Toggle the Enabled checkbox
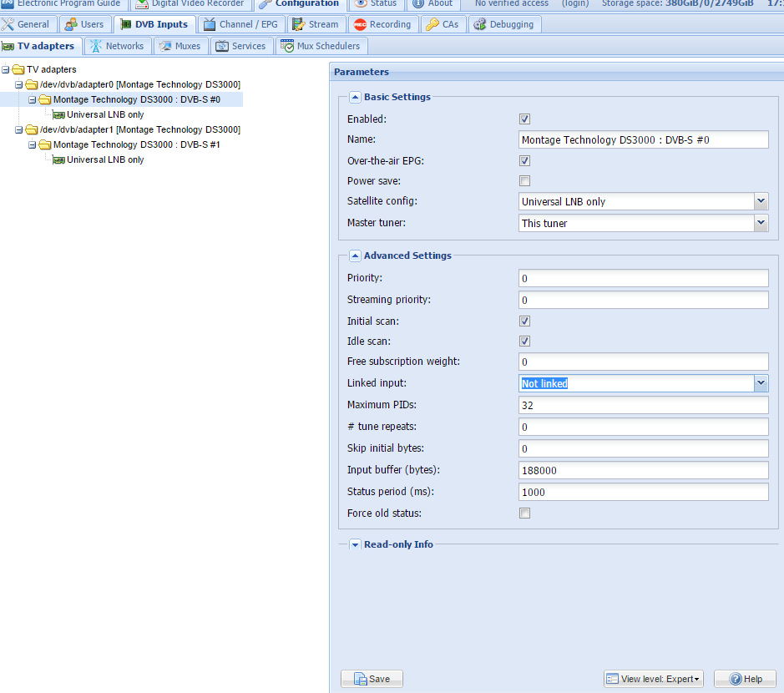 (524, 119)
